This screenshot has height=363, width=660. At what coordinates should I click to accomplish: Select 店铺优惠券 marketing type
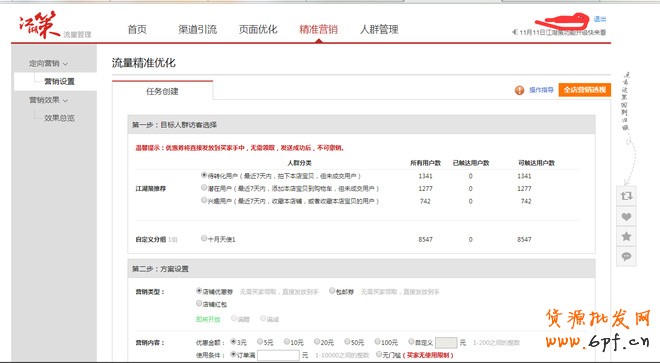tap(199, 291)
